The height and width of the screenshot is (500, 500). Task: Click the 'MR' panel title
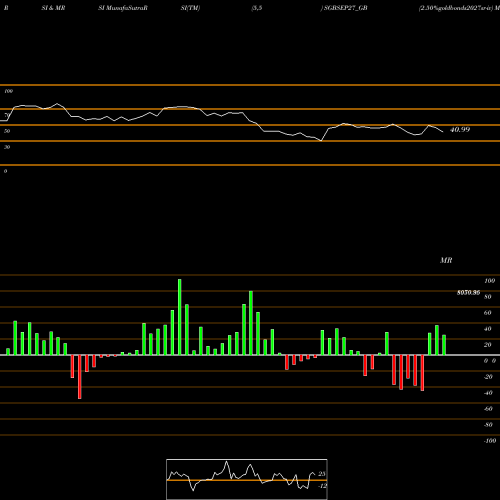tap(446, 260)
